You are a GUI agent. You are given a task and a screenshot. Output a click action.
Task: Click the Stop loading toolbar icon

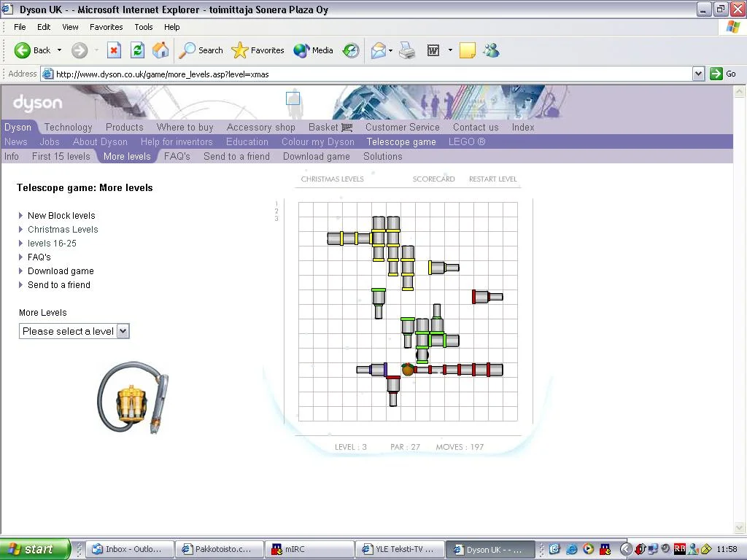[114, 50]
